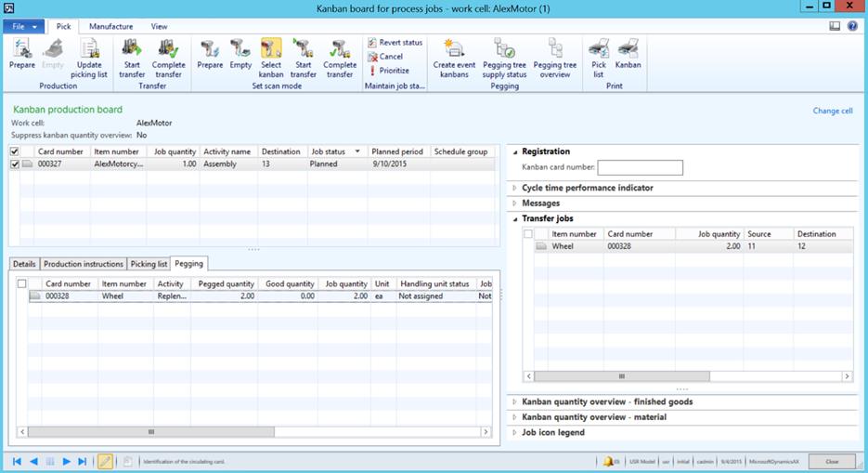
Task: Open Pegging tree overview
Action: tap(554, 59)
